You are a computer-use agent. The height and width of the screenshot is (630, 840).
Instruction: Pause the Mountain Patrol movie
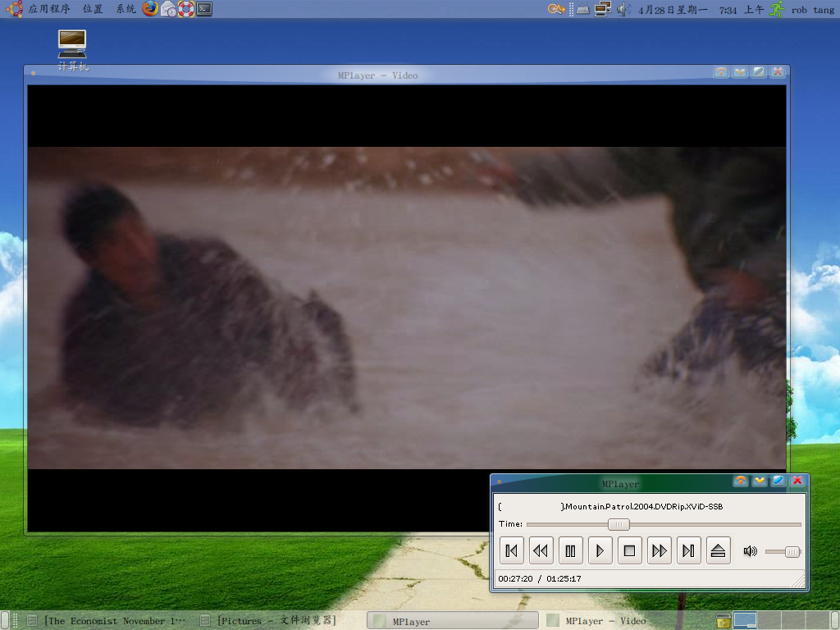[571, 550]
